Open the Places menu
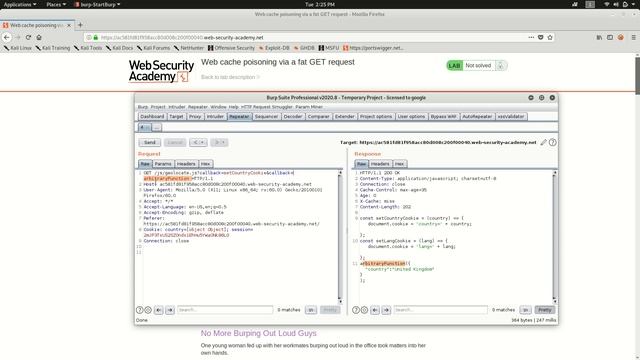This screenshot has width=640, height=360. click(x=56, y=4)
